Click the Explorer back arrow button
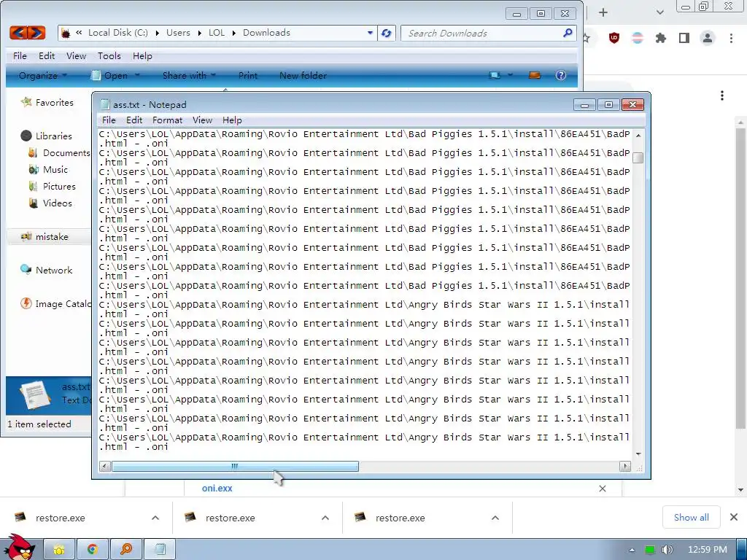This screenshot has width=747, height=560. (x=18, y=33)
